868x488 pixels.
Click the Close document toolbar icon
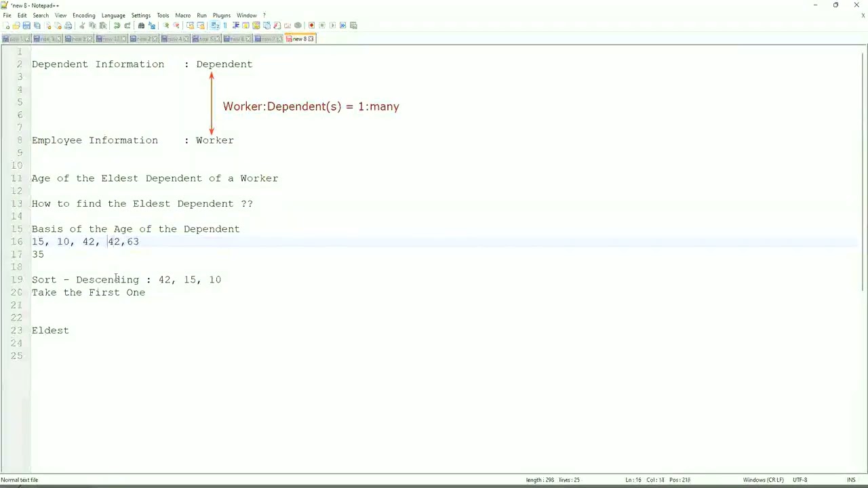click(49, 26)
